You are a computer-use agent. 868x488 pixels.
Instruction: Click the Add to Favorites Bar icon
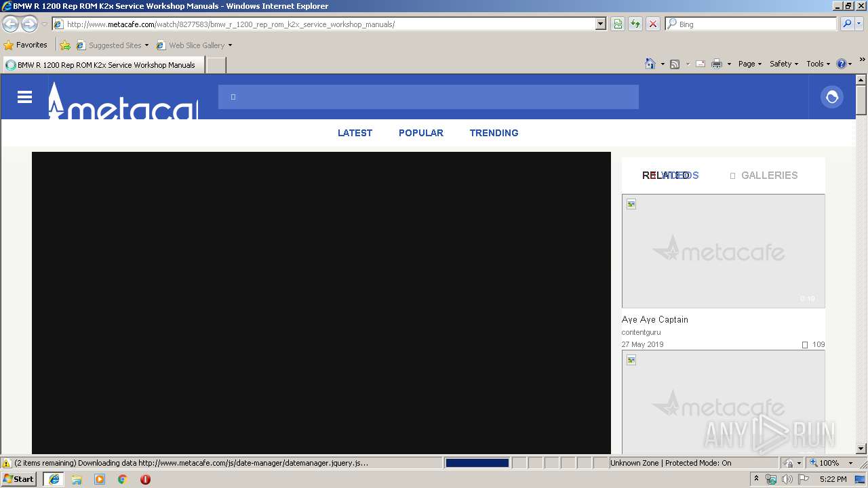tap(65, 45)
